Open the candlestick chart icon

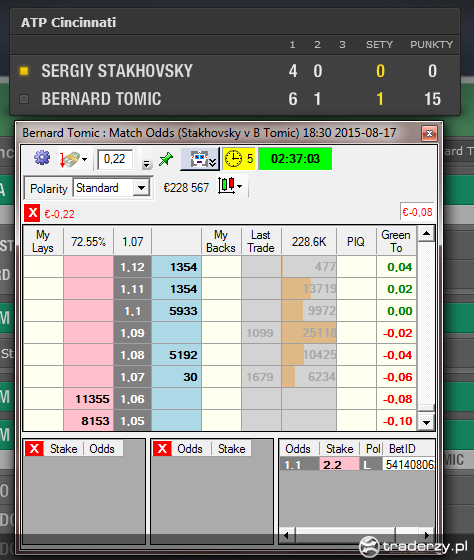227,186
